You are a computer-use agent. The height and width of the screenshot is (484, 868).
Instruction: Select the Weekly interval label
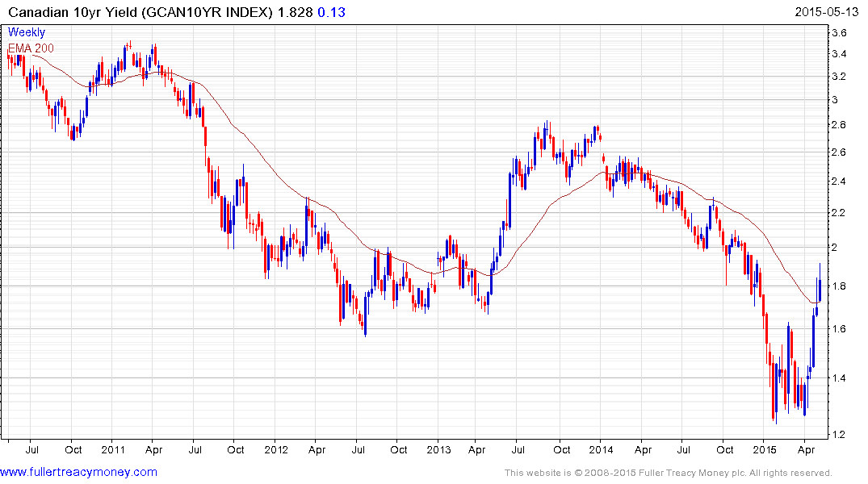tap(27, 33)
